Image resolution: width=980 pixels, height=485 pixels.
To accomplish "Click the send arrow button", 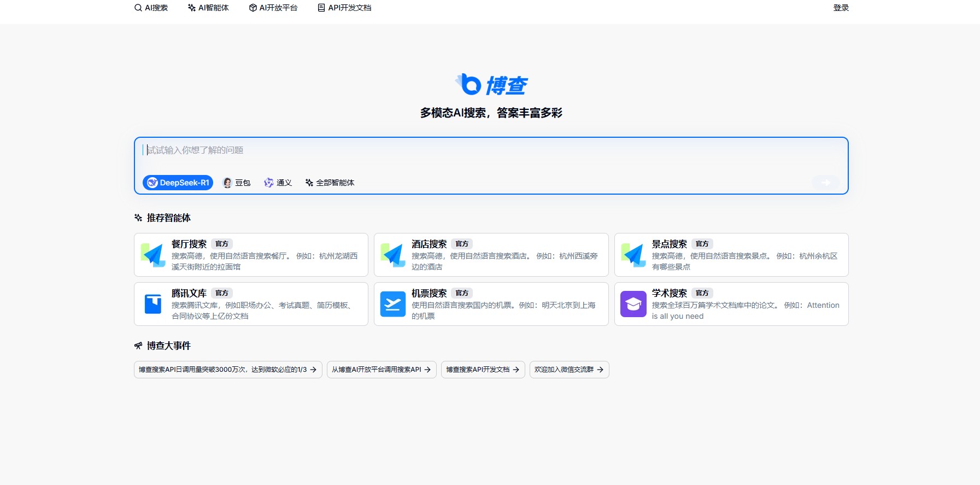I will tap(826, 183).
